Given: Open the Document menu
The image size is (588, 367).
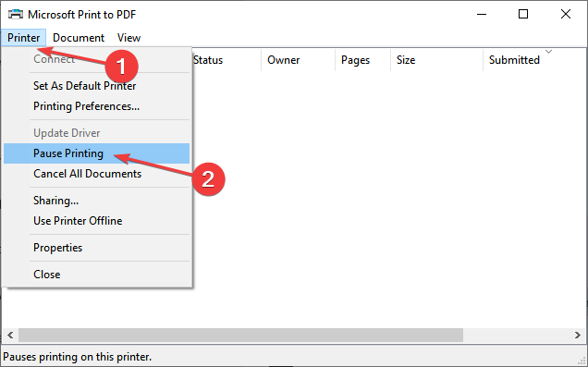Looking at the screenshot, I should point(79,38).
